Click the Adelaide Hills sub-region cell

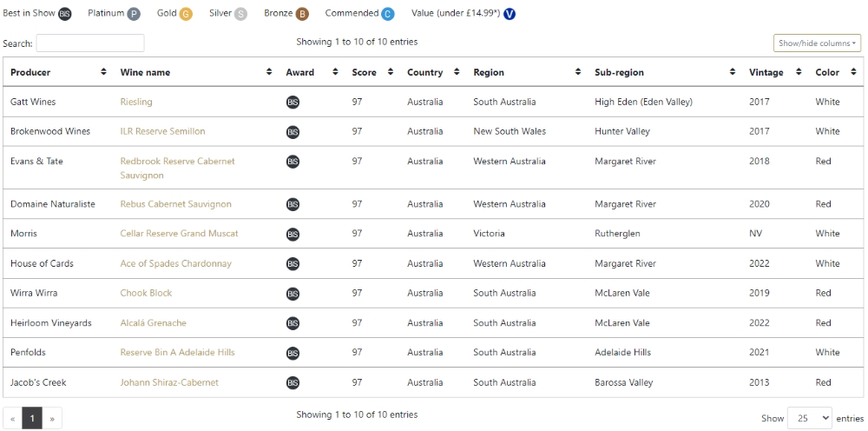tap(622, 352)
